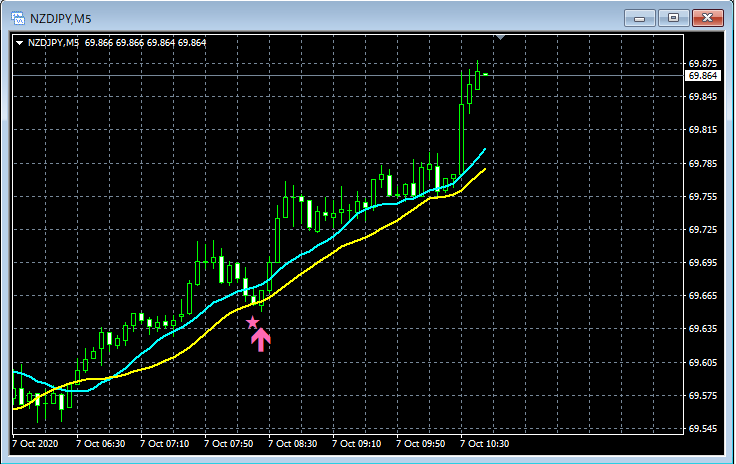Click the 69.635 price scale label

tap(703, 329)
